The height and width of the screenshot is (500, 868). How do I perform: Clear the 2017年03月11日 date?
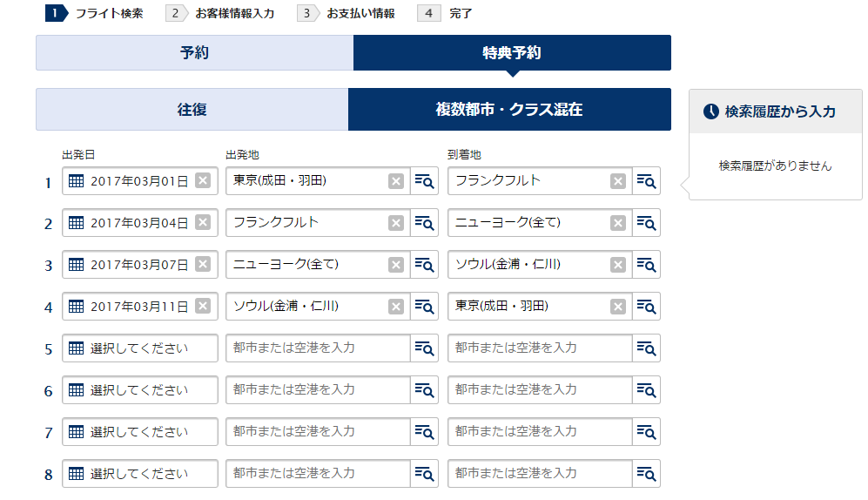click(x=203, y=307)
